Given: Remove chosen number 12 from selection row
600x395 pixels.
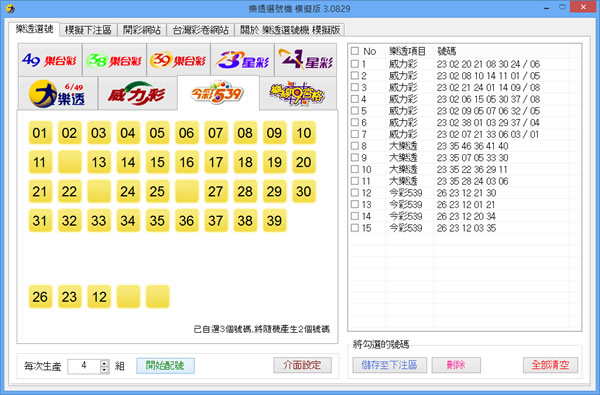Looking at the screenshot, I should (99, 297).
